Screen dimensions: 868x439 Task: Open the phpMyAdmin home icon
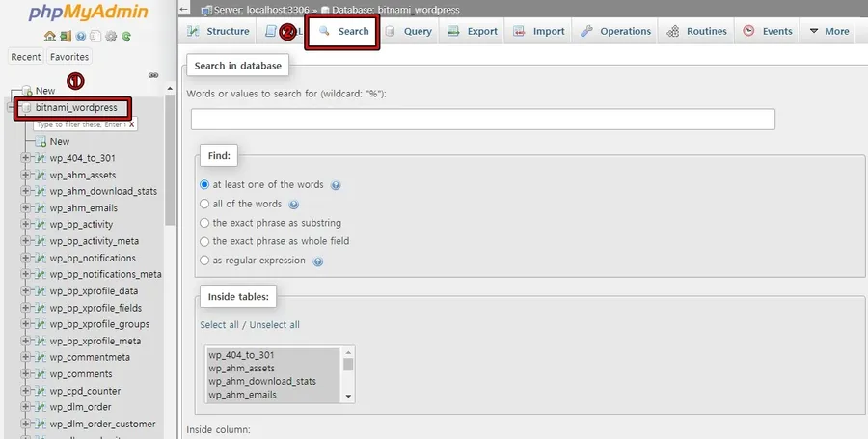pos(50,37)
